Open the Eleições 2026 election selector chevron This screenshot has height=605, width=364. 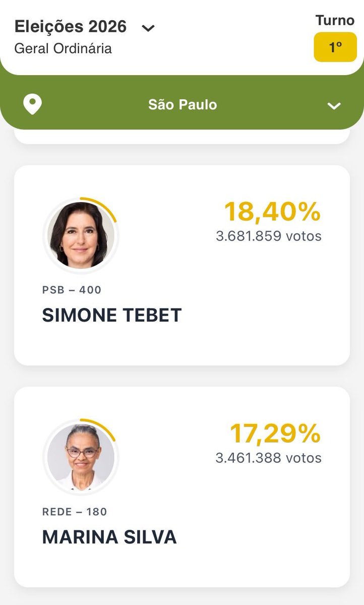[x=148, y=28]
